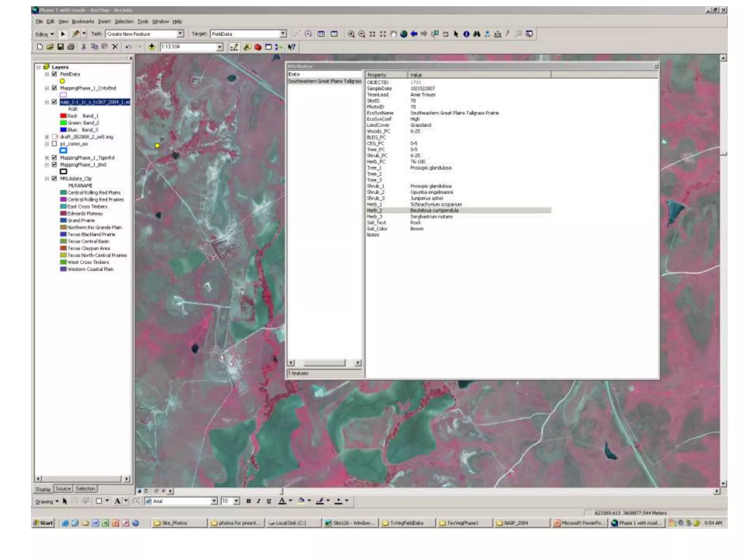Select the Zoom In tool

pyautogui.click(x=351, y=34)
